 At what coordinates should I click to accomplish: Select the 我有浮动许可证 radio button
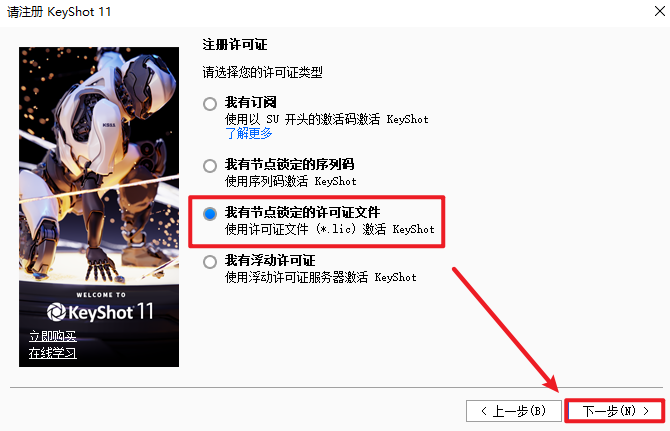210,262
